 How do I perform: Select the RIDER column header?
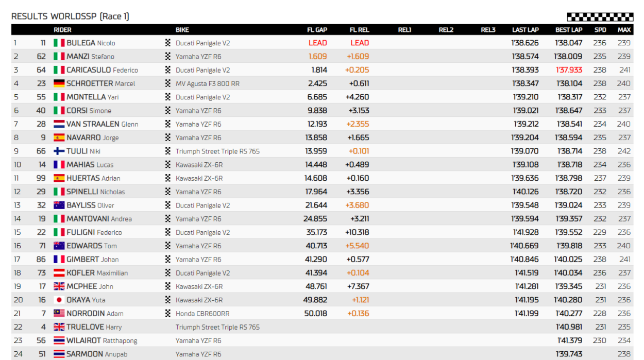62,30
